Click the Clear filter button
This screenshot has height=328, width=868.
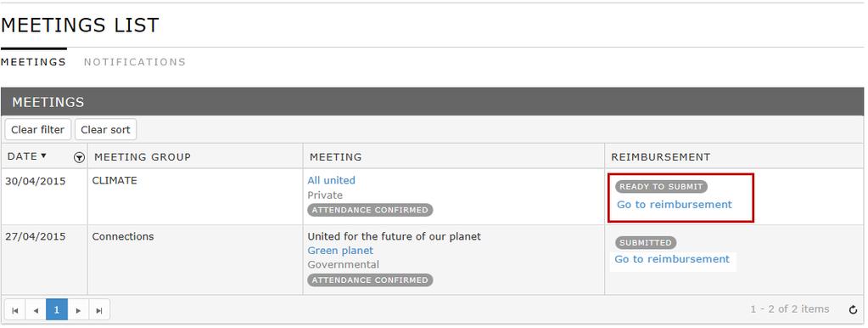(x=37, y=130)
